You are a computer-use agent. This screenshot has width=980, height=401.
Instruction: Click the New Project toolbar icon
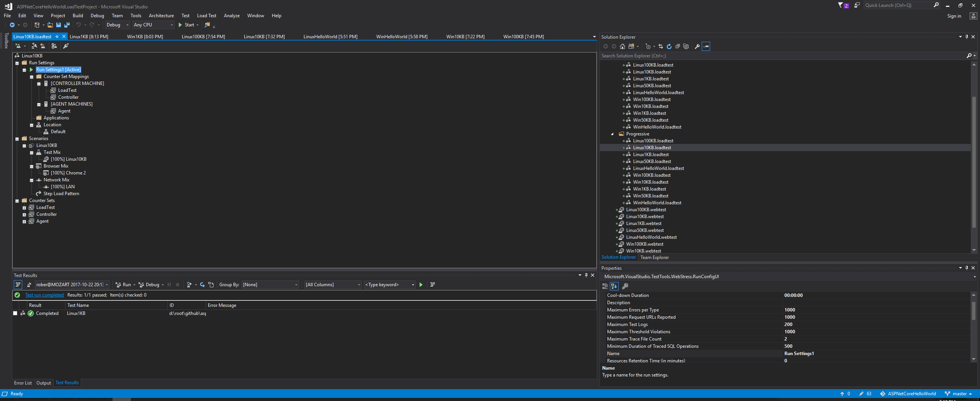point(37,25)
